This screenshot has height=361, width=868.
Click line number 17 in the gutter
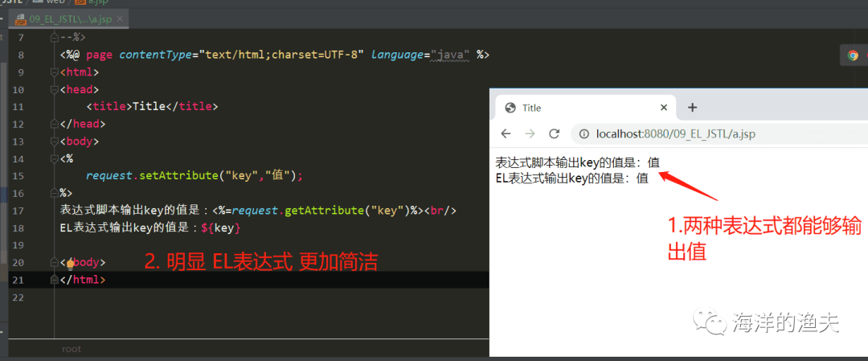pyautogui.click(x=18, y=211)
